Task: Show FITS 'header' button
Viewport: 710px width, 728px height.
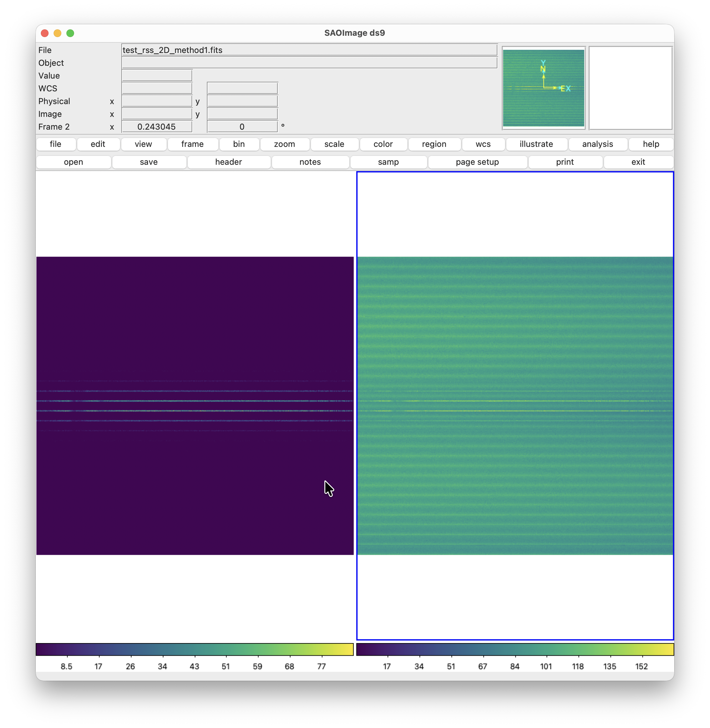Action: pyautogui.click(x=229, y=162)
